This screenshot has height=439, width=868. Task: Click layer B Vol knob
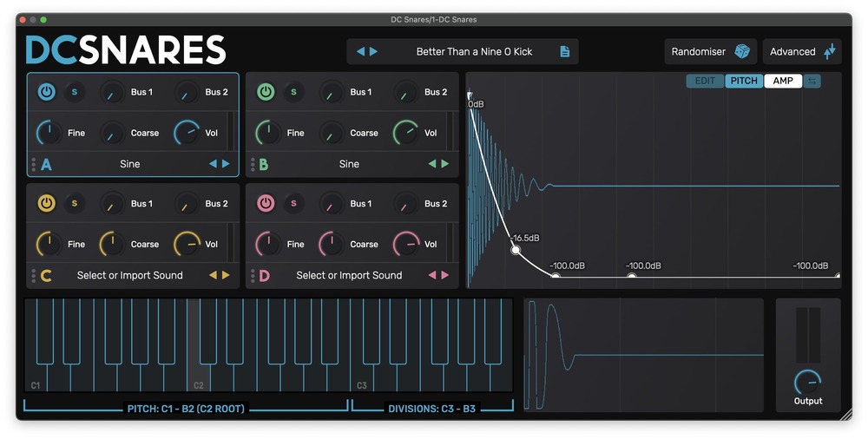click(x=406, y=133)
